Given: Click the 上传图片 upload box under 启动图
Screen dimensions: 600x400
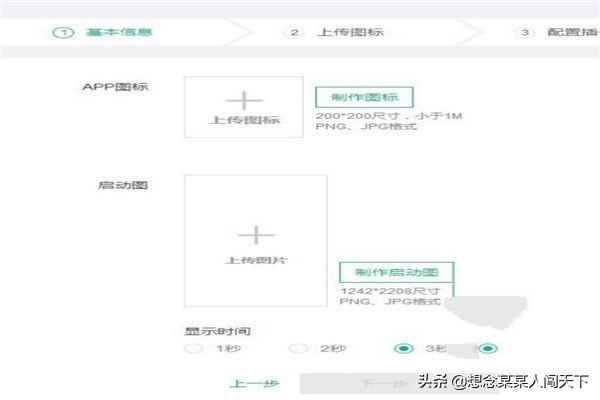Looking at the screenshot, I should tap(256, 241).
